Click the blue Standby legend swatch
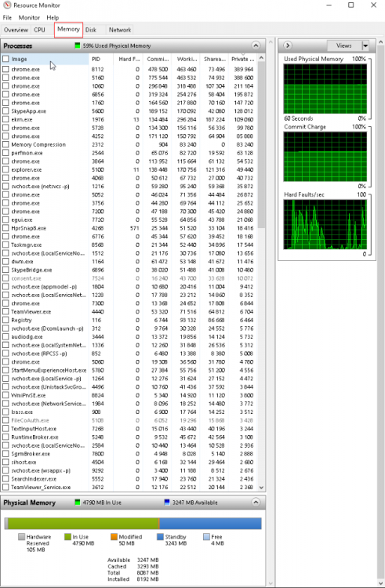This screenshot has height=588, width=385. click(160, 536)
